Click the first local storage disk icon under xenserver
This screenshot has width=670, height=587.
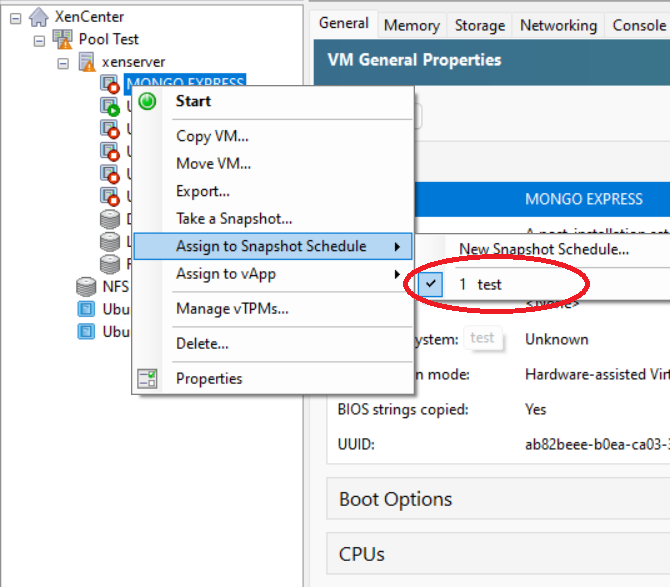tap(110, 219)
